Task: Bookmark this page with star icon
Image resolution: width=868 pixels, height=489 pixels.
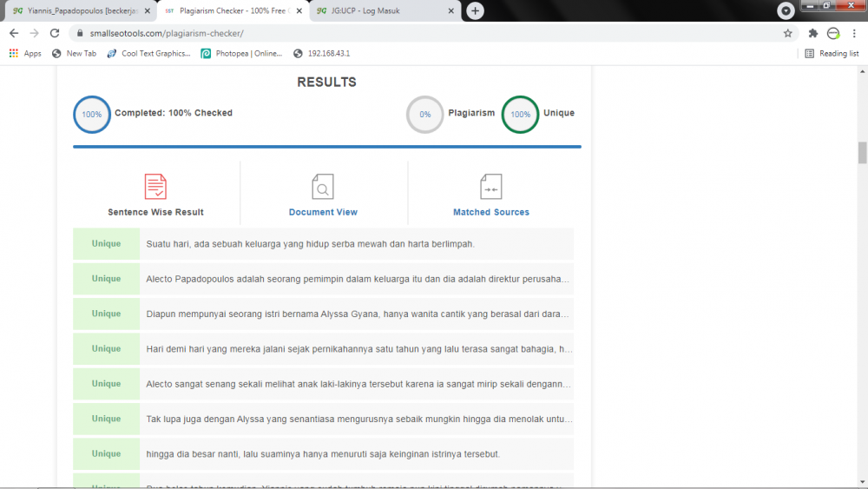Action: pyautogui.click(x=788, y=33)
